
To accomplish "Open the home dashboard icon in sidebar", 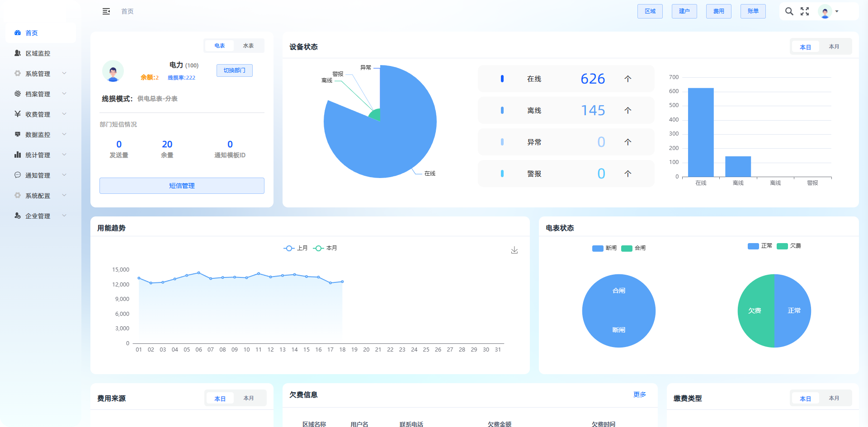I will [18, 33].
